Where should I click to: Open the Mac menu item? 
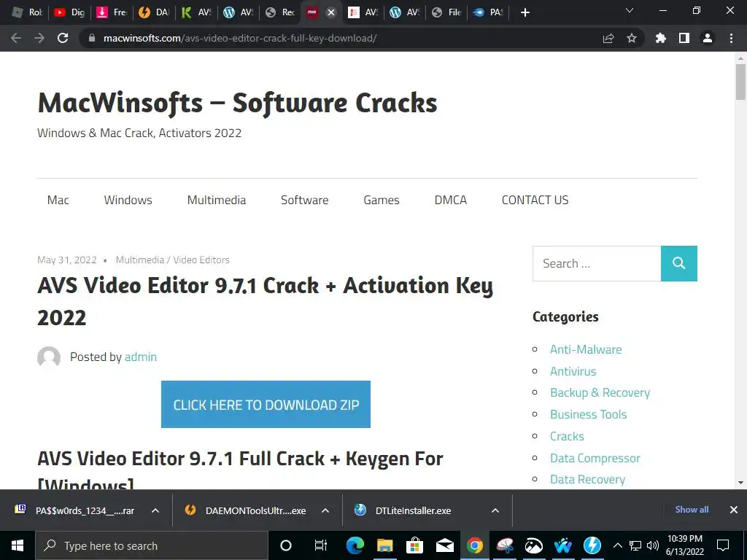(x=58, y=200)
